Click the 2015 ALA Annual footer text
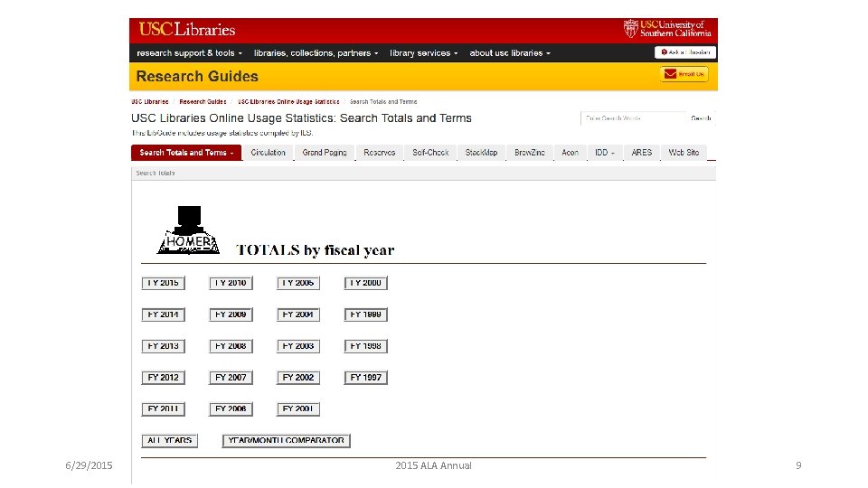This screenshot has height=488, width=868. click(433, 466)
